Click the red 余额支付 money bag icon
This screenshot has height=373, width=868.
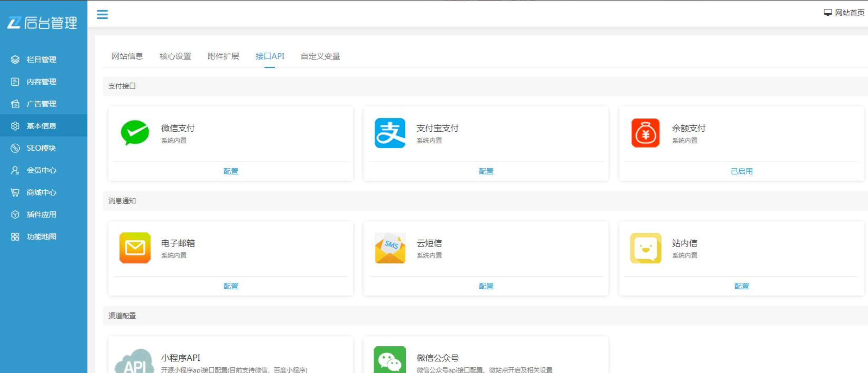(645, 133)
